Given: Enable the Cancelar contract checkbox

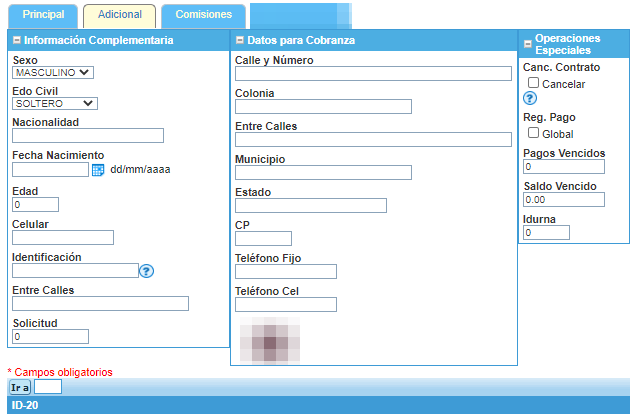Looking at the screenshot, I should coord(534,83).
